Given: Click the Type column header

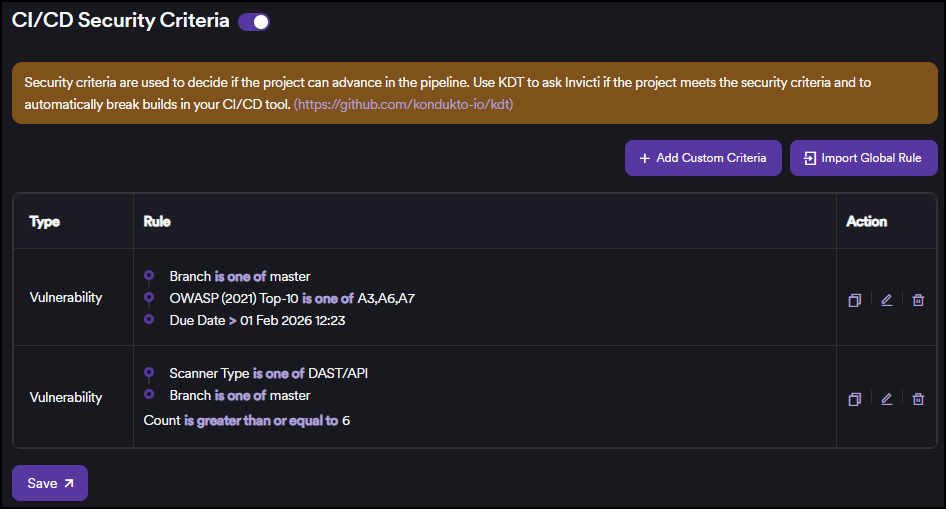Looking at the screenshot, I should 45,221.
